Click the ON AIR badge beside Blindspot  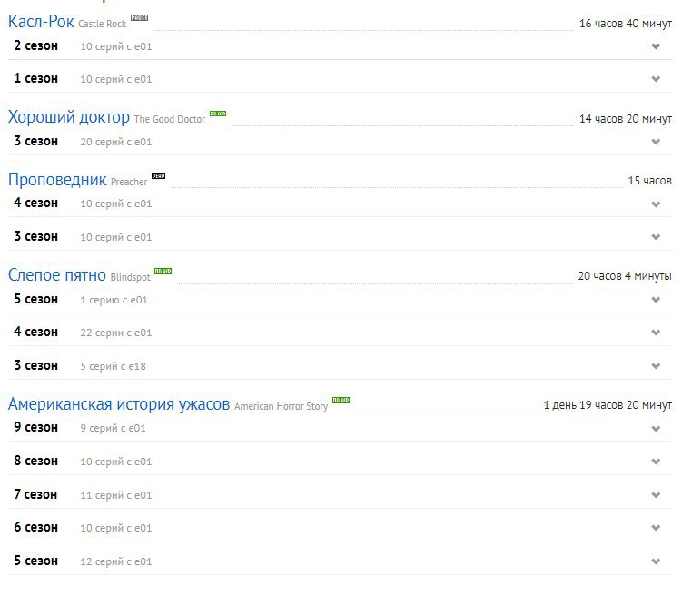coord(163,271)
